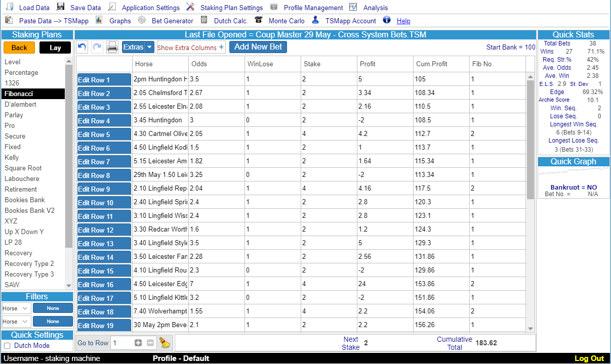Click the broom clear icon

165,343
